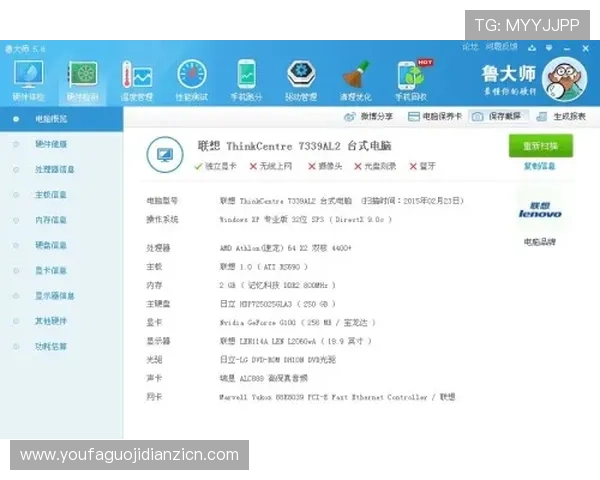The image size is (600, 480).
Task: Open 温度管理 temperature management icon
Action: tap(137, 79)
